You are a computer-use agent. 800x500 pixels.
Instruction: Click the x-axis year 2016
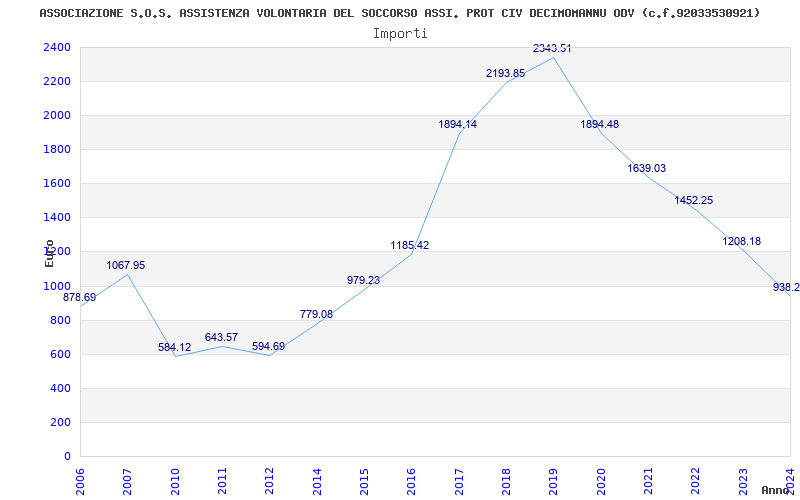(x=412, y=482)
